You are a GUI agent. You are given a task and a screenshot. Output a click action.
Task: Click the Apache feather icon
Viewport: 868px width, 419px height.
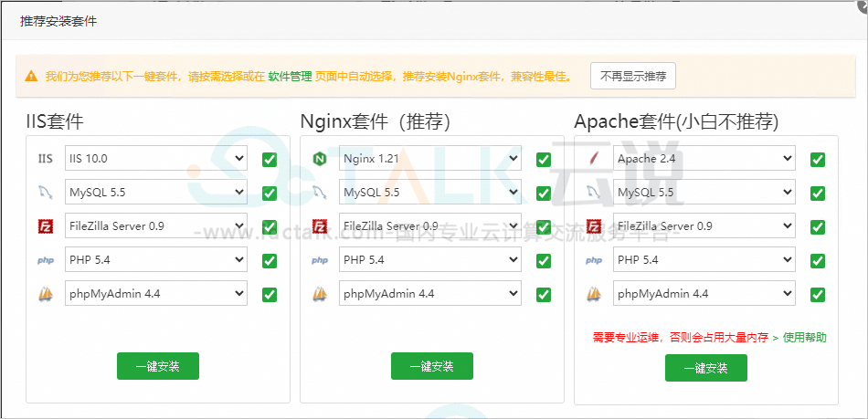pos(593,159)
